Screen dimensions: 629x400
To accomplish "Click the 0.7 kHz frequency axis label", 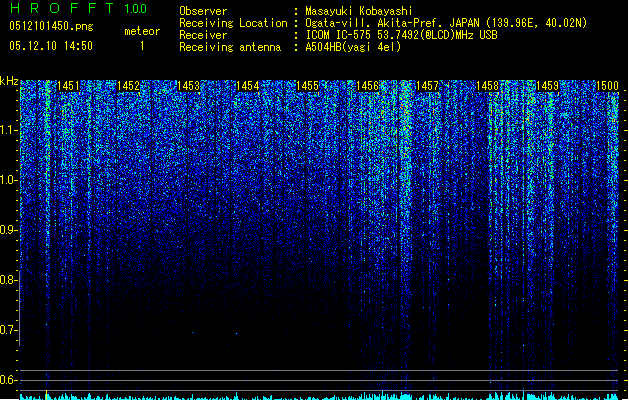I will click(9, 330).
